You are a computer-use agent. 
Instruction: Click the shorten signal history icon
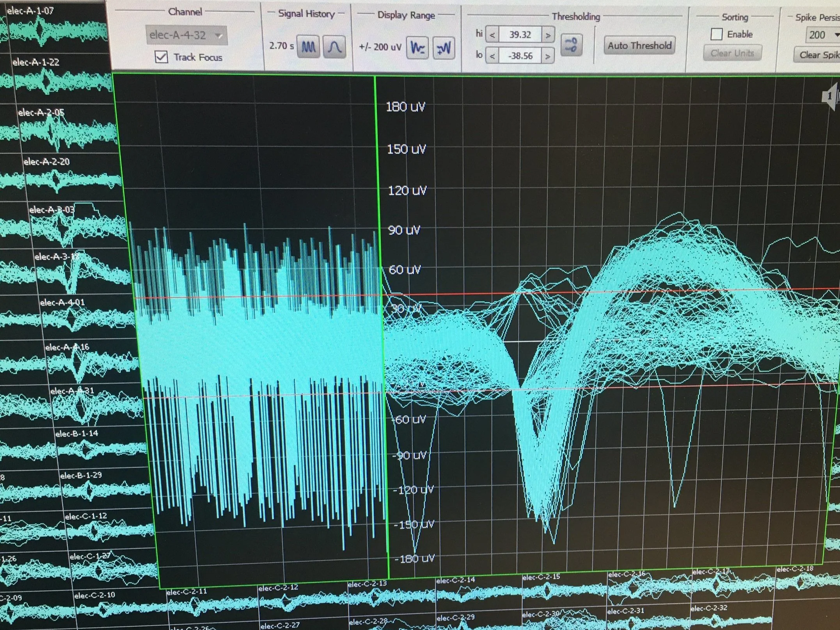click(x=308, y=47)
